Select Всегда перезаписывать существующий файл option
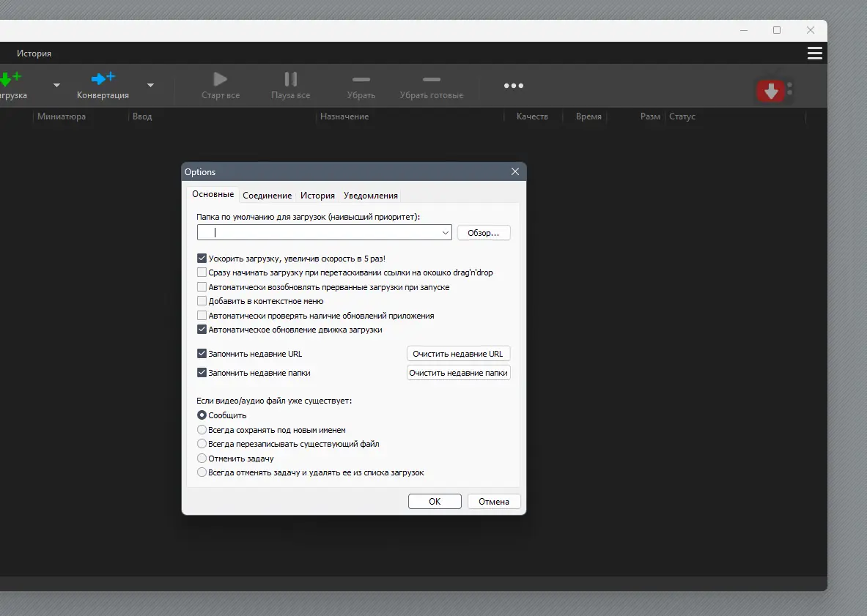This screenshot has height=616, width=867. pos(202,444)
